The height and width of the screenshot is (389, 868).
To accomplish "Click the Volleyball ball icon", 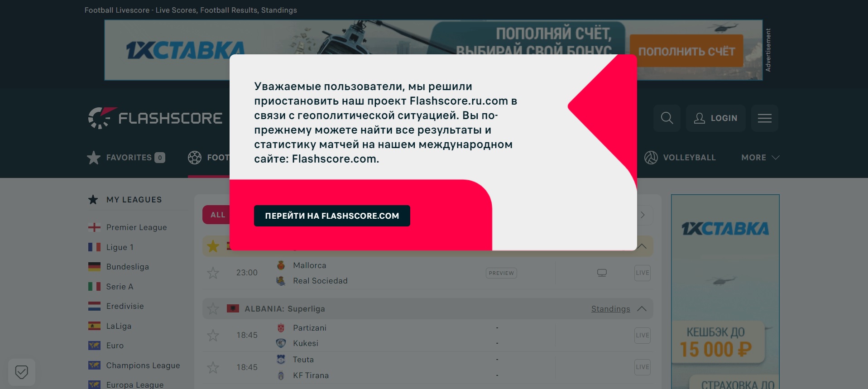I will point(651,158).
